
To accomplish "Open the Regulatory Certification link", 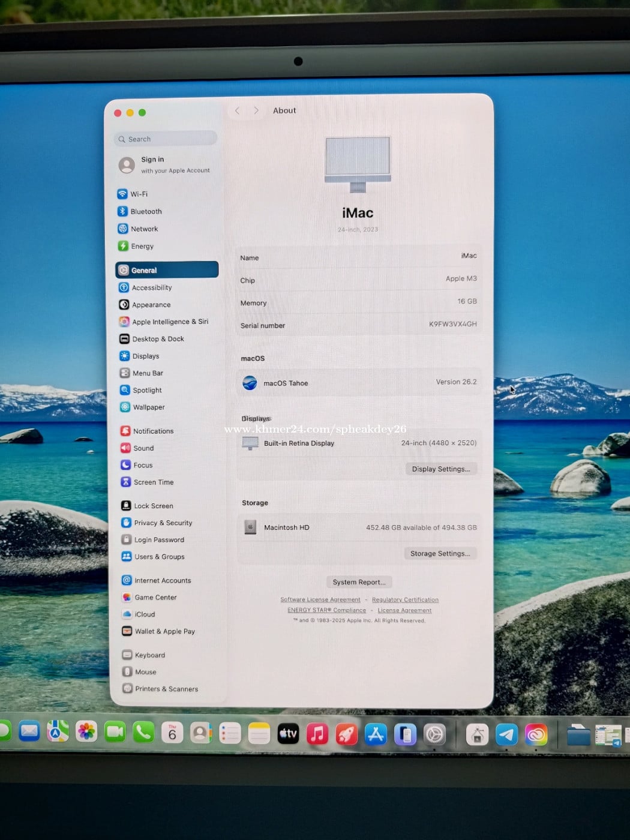I will coord(405,599).
